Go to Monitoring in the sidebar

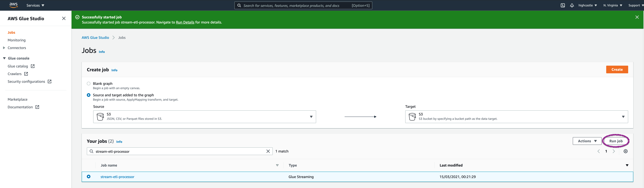(16, 40)
